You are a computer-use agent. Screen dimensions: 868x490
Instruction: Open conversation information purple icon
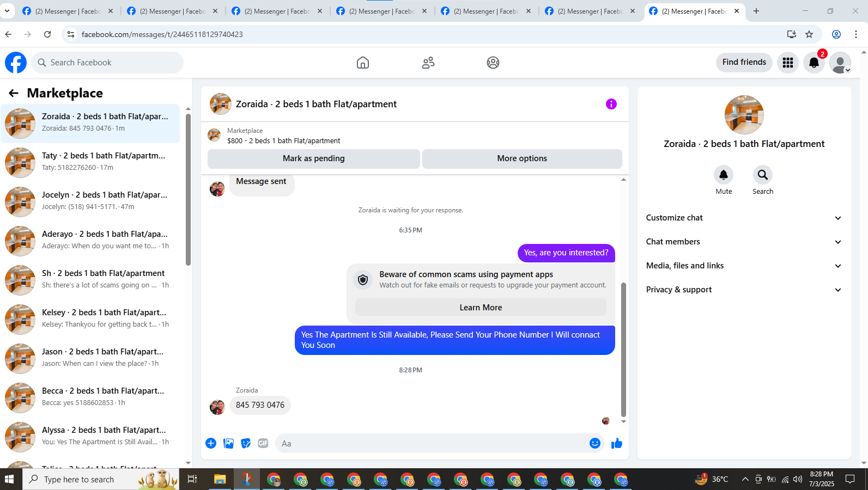[611, 104]
